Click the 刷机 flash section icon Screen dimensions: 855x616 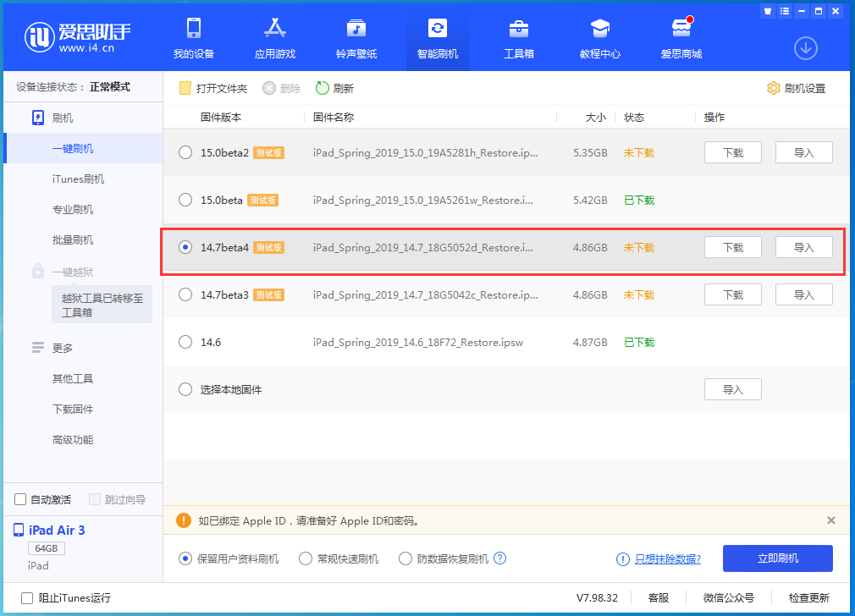click(37, 118)
